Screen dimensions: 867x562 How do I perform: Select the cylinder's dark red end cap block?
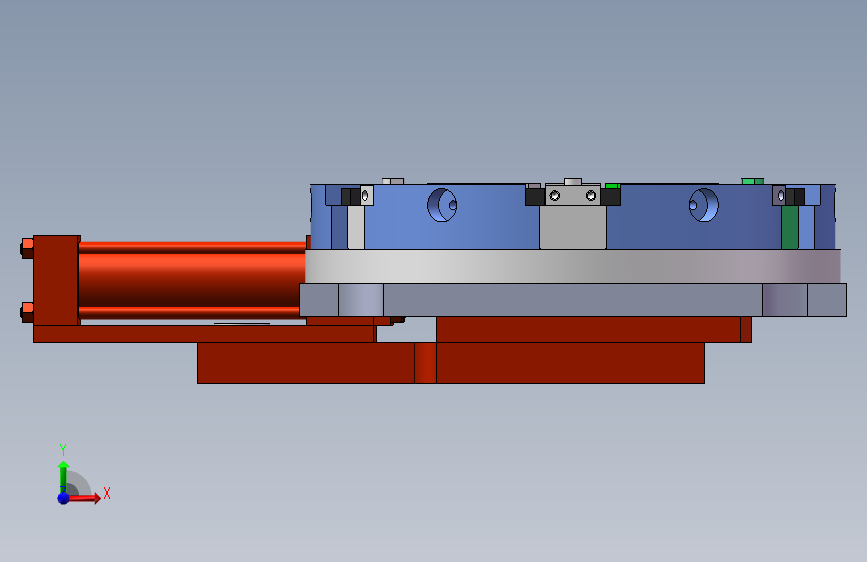56,280
